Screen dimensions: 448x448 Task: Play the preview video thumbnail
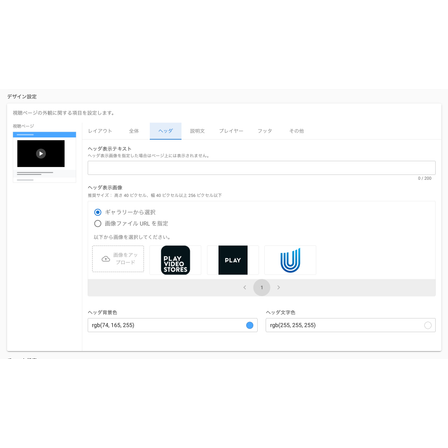[x=41, y=154]
